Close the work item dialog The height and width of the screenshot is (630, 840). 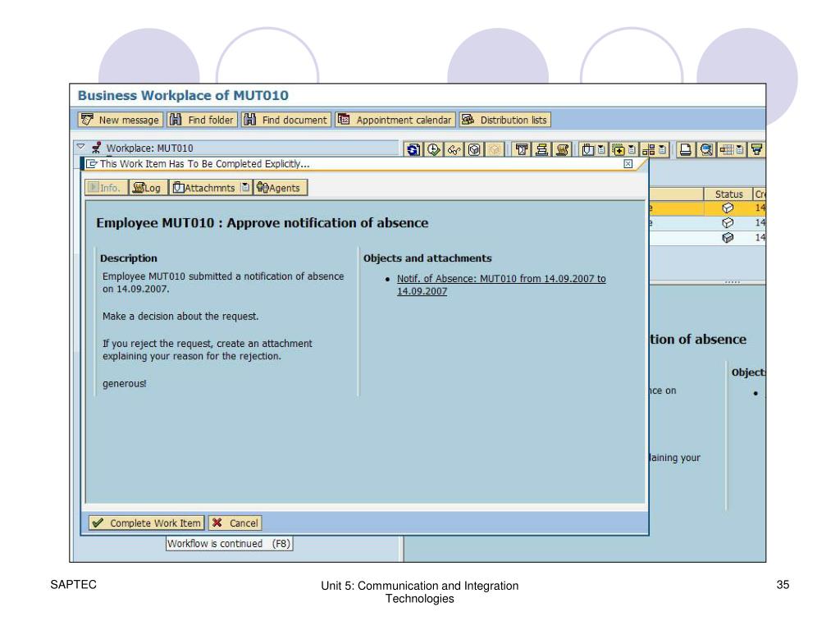pyautogui.click(x=628, y=164)
